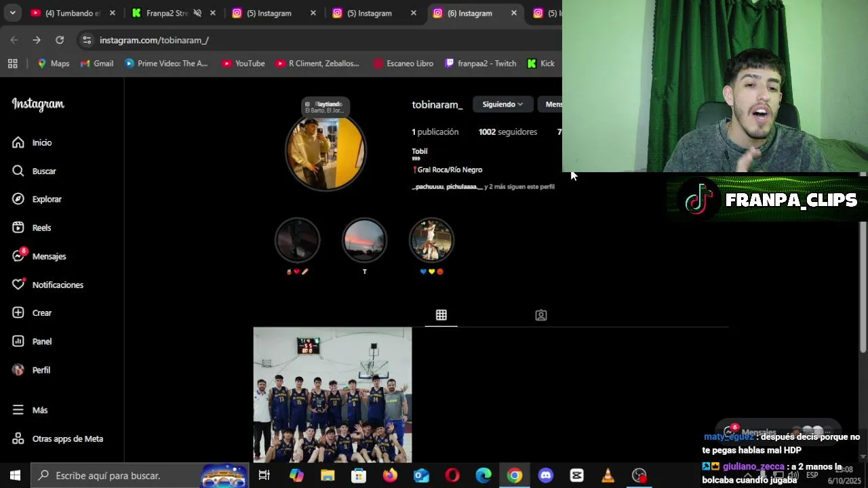Click Gral Roca/Río Negro bio text
Viewport: 868px width, 488px height.
pyautogui.click(x=448, y=169)
